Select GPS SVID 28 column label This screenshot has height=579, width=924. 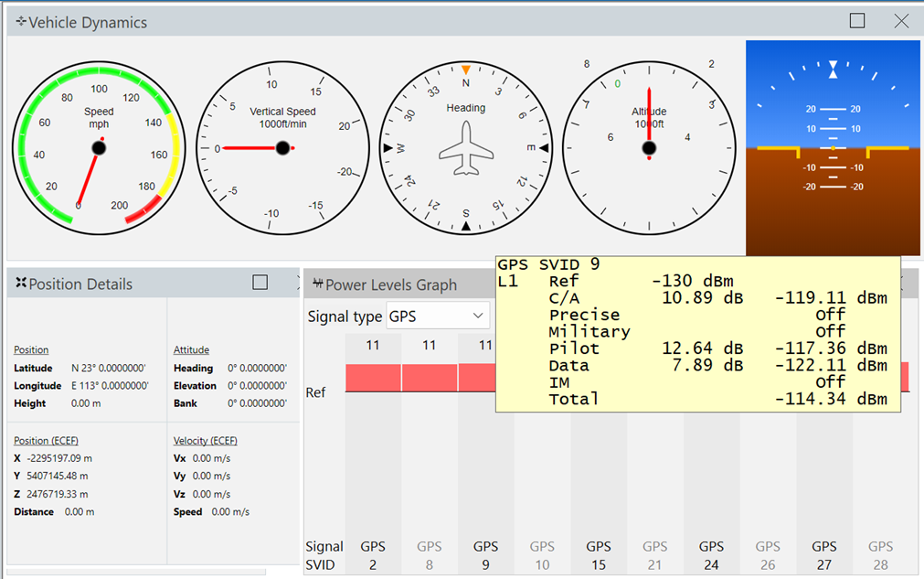(880, 555)
